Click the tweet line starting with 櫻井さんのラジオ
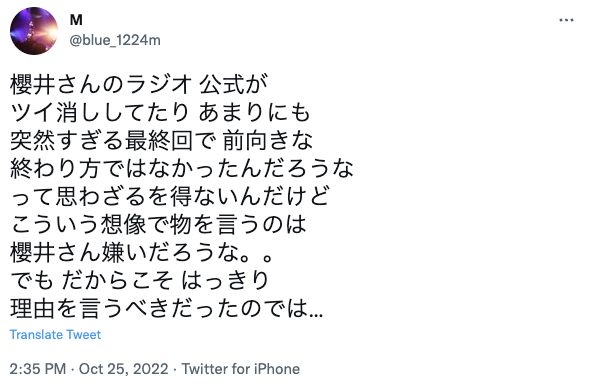 coord(139,84)
